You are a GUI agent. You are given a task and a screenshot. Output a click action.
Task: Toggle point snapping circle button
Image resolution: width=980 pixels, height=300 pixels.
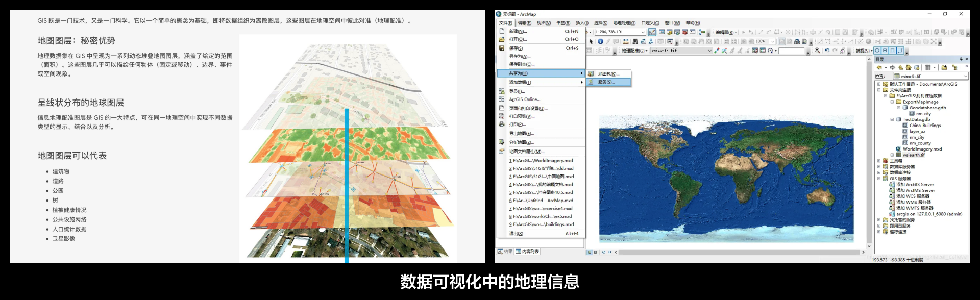point(877,51)
